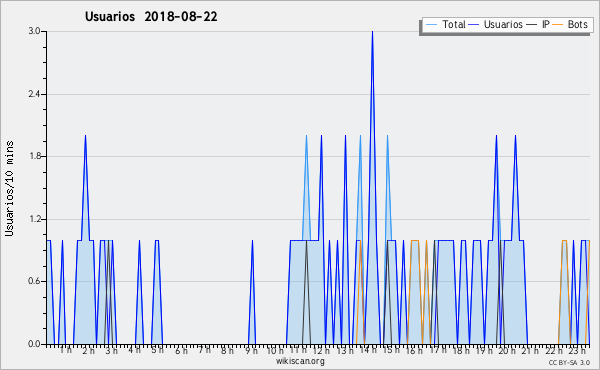Click the '22 h' x-axis label
Image resolution: width=600 pixels, height=370 pixels.
click(554, 351)
